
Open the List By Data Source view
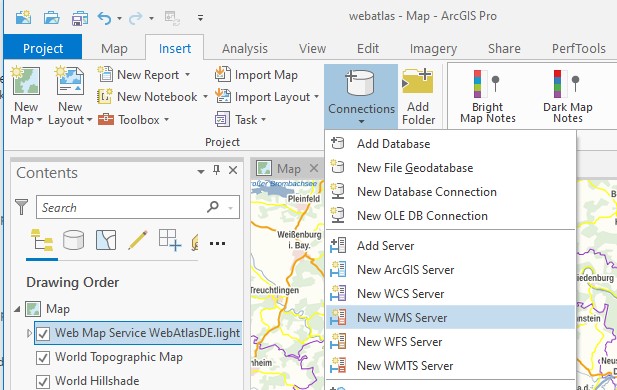click(x=74, y=240)
